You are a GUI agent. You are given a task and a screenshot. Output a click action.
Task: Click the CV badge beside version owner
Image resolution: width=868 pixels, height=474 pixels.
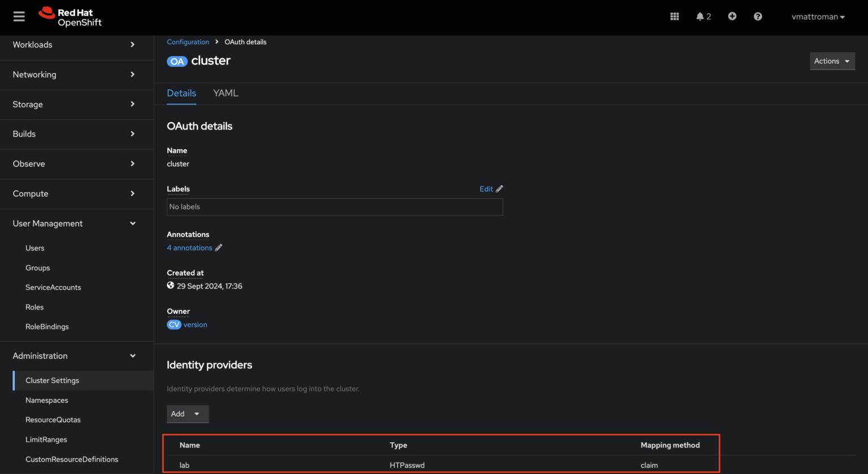click(173, 324)
